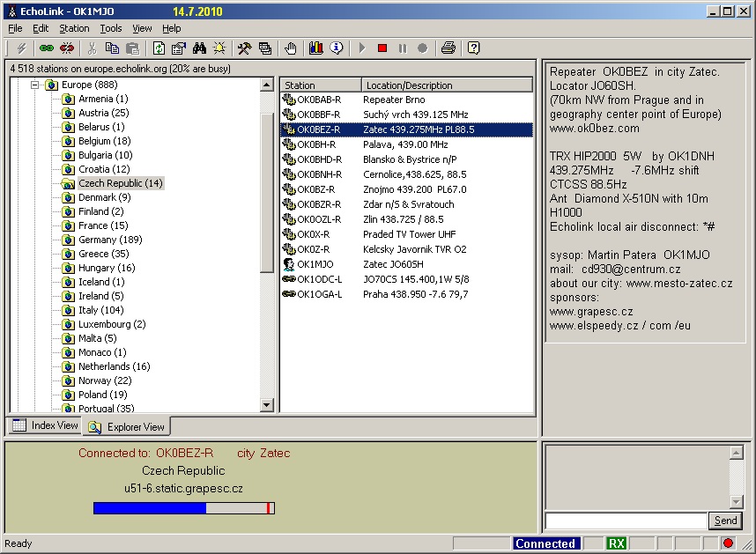Click the Pause button in toolbar

(403, 48)
